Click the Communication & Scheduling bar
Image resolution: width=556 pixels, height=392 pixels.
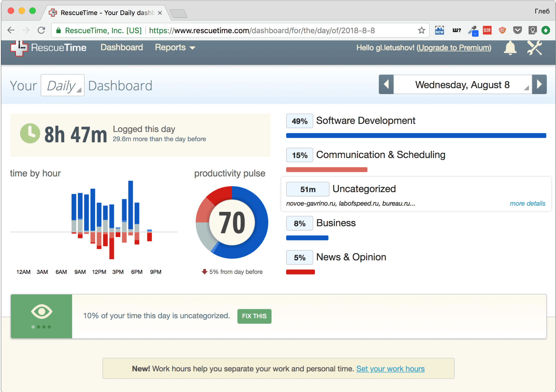pyautogui.click(x=326, y=170)
